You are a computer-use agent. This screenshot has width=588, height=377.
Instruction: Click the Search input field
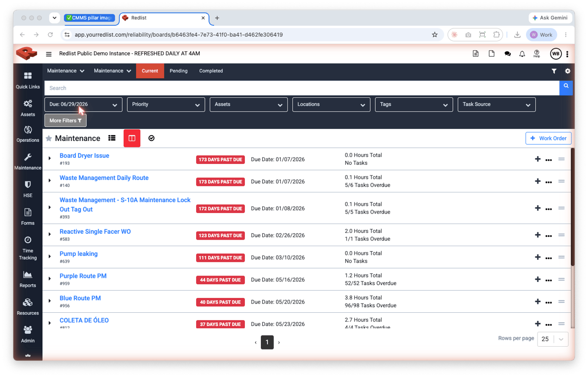(x=302, y=88)
